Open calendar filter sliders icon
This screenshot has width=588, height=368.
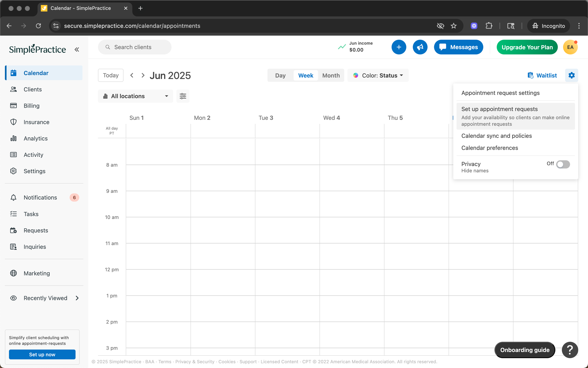click(183, 96)
